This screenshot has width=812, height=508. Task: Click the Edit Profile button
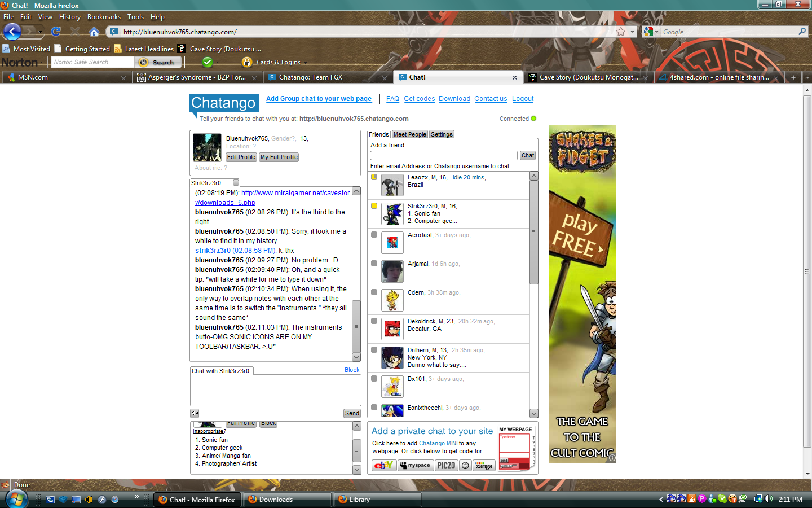click(241, 157)
